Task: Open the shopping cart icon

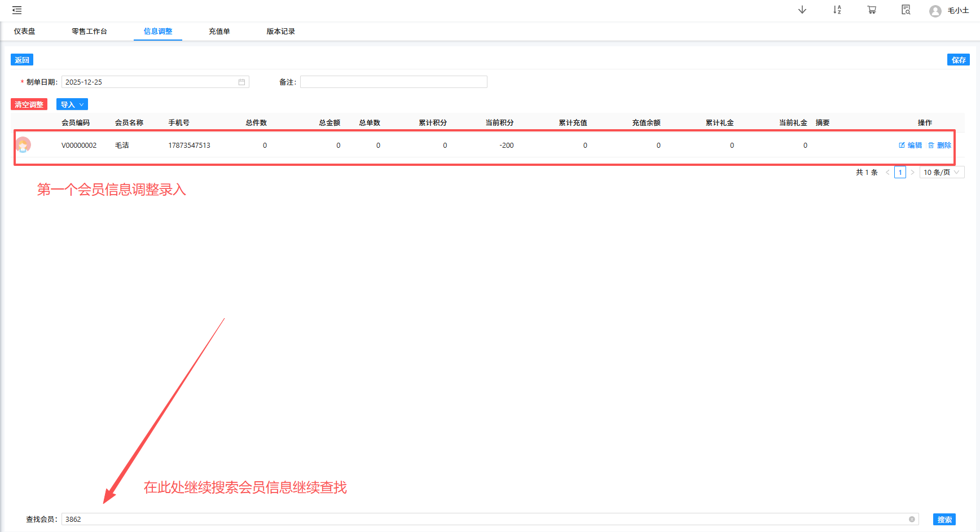Action: (x=872, y=10)
